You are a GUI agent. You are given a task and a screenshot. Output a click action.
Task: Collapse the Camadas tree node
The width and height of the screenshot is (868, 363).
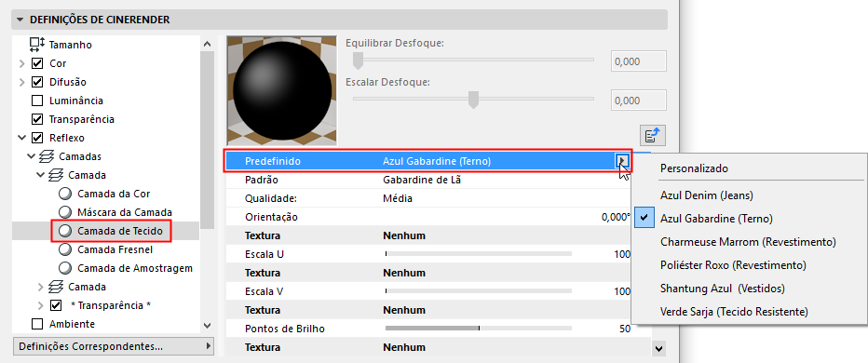click(x=32, y=156)
